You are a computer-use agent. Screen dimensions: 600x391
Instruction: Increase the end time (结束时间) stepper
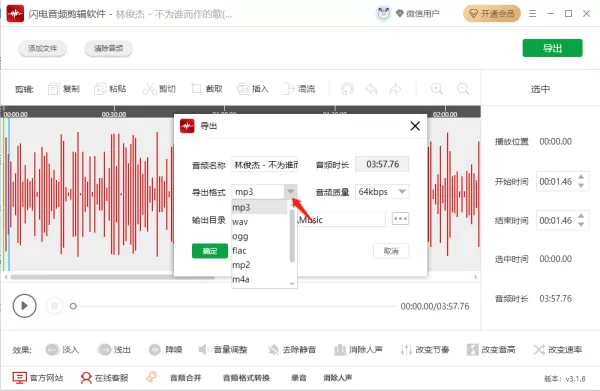point(581,216)
